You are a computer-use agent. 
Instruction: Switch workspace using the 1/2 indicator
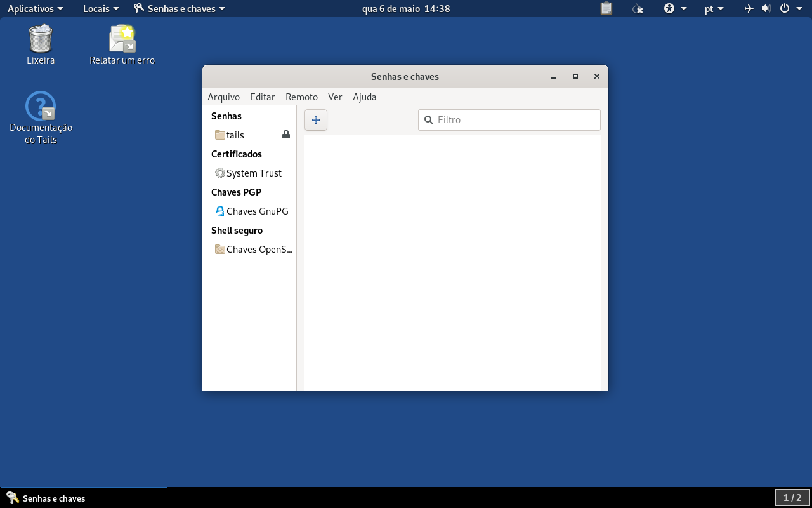[792, 498]
